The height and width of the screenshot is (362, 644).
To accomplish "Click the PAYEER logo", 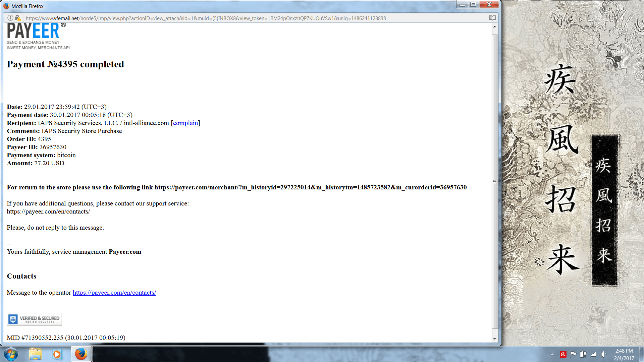I will 38,36.
